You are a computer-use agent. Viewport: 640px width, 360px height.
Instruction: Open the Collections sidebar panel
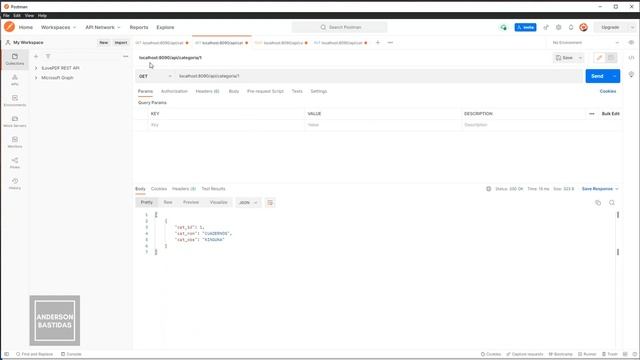[15, 60]
